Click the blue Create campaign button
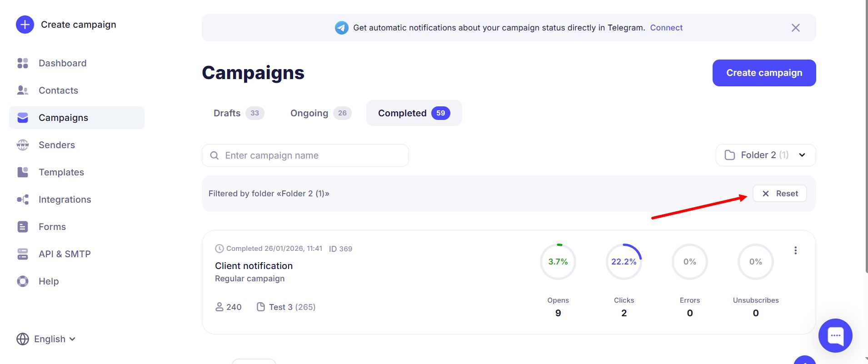The height and width of the screenshot is (364, 868). tap(763, 73)
